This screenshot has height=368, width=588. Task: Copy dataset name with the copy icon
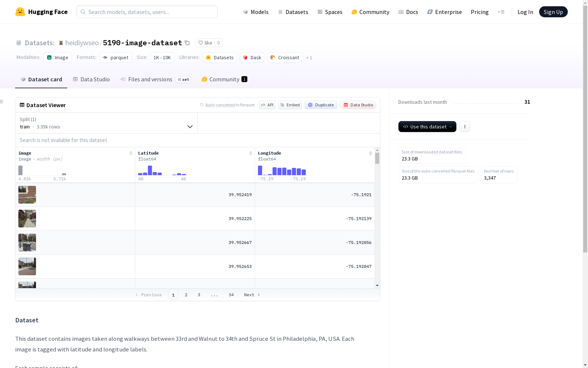click(187, 43)
